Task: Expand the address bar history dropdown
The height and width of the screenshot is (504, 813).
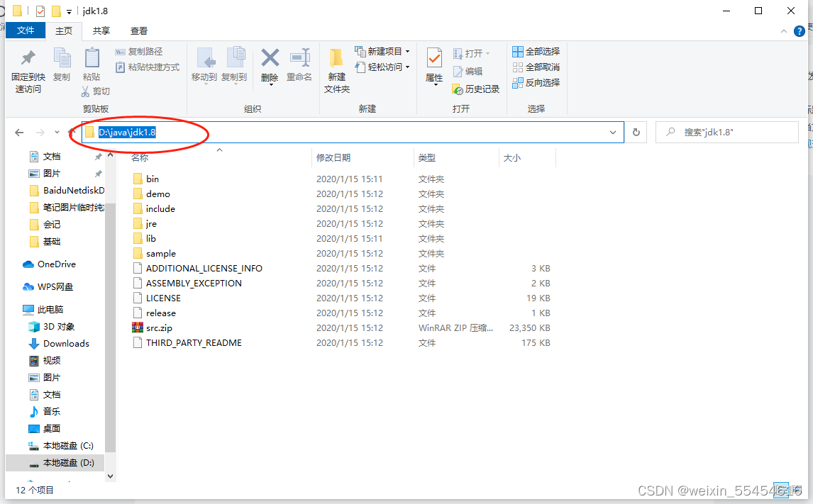Action: click(613, 133)
